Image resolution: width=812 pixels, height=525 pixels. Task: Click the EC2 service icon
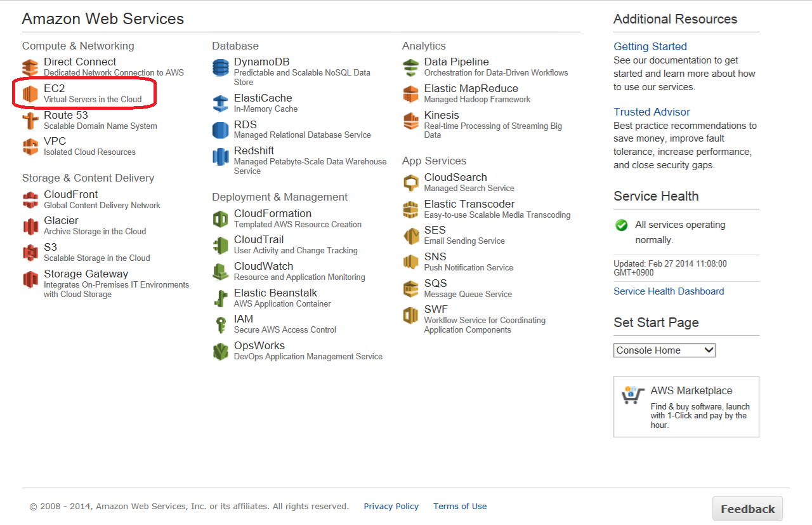(30, 94)
